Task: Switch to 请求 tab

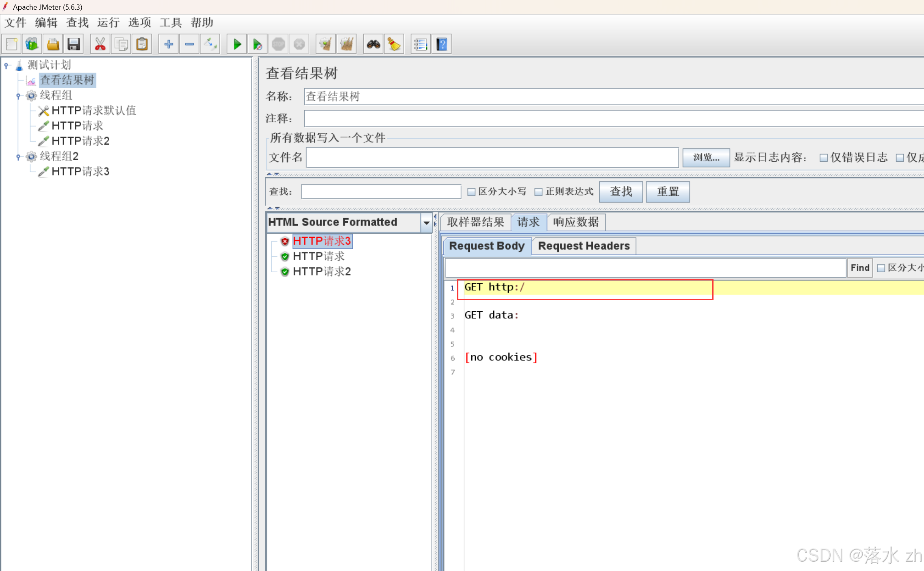Action: [x=529, y=222]
